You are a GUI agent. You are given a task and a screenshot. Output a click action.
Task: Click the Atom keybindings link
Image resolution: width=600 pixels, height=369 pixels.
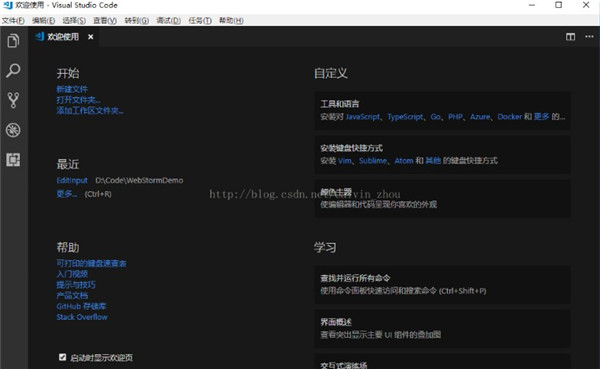404,161
